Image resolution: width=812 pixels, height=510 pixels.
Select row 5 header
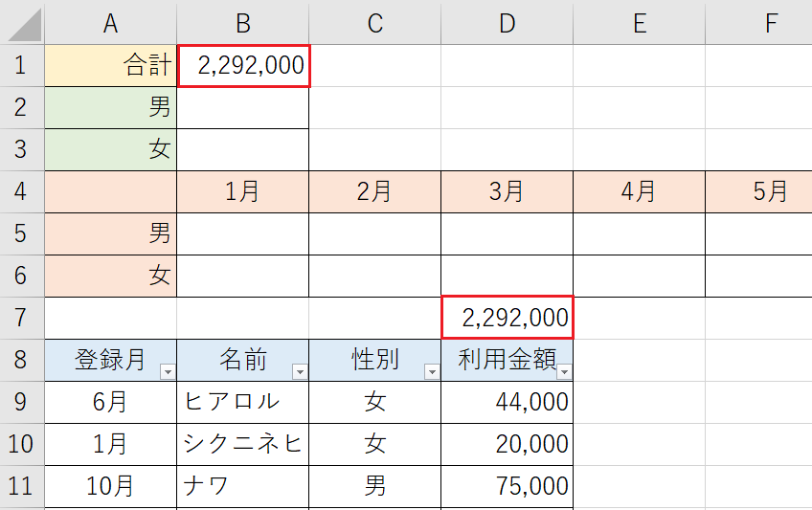click(22, 233)
